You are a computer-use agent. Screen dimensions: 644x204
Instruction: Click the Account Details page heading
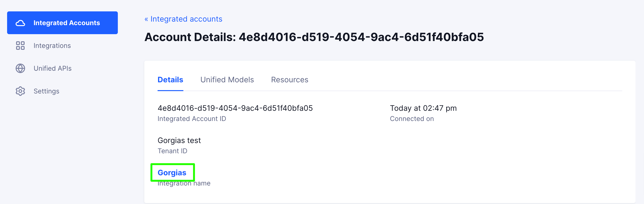(x=314, y=37)
